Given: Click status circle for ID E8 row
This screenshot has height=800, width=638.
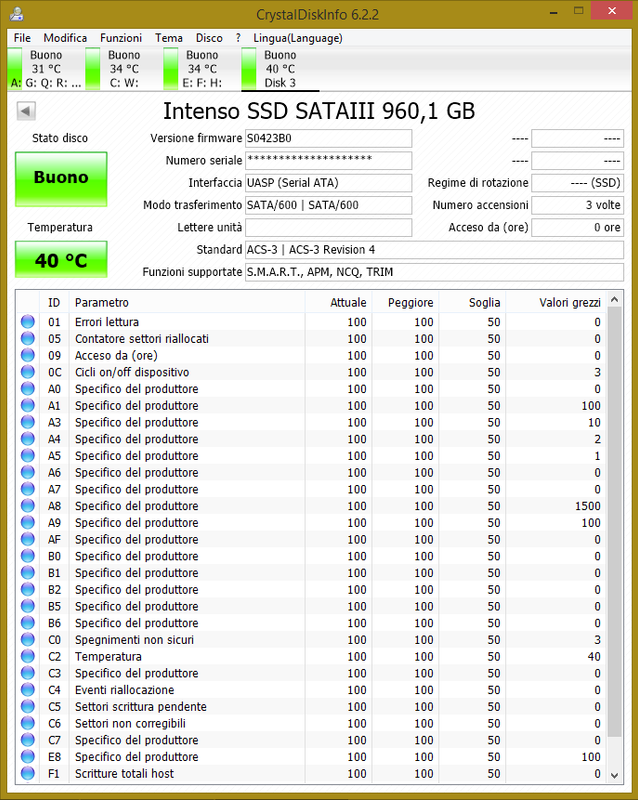Looking at the screenshot, I should (28, 757).
